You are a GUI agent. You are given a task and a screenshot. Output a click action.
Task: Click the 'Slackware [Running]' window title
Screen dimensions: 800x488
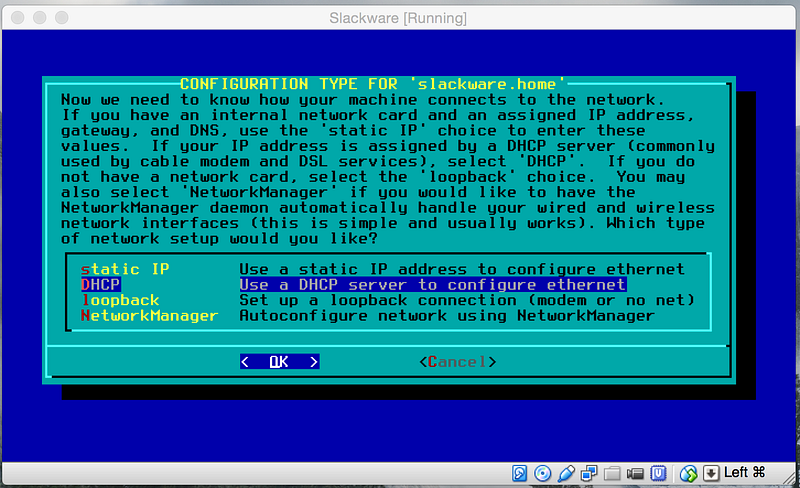coord(398,18)
